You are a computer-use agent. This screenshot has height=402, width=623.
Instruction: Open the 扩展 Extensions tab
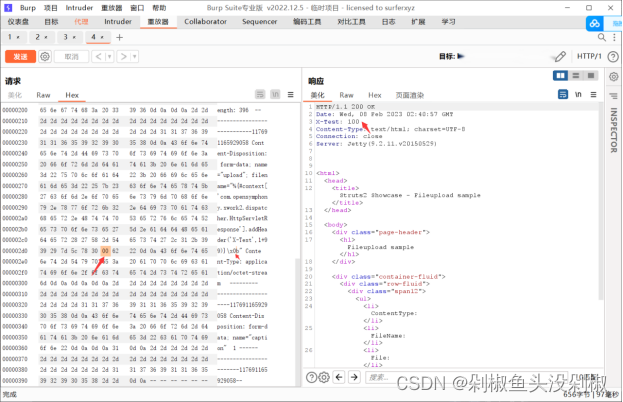click(418, 21)
